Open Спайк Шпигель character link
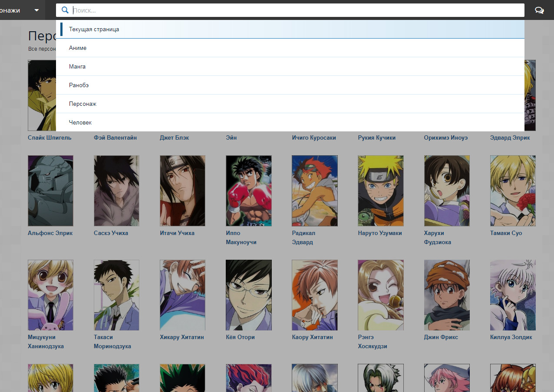 49,138
